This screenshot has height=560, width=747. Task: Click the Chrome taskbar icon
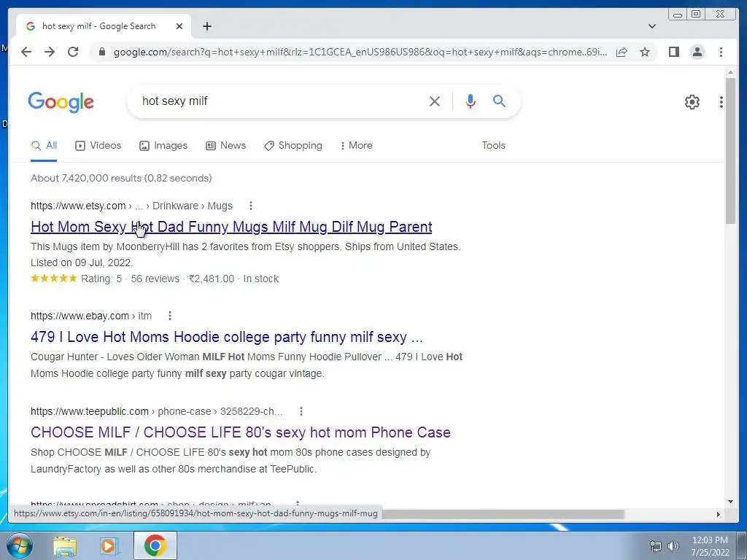pos(155,545)
